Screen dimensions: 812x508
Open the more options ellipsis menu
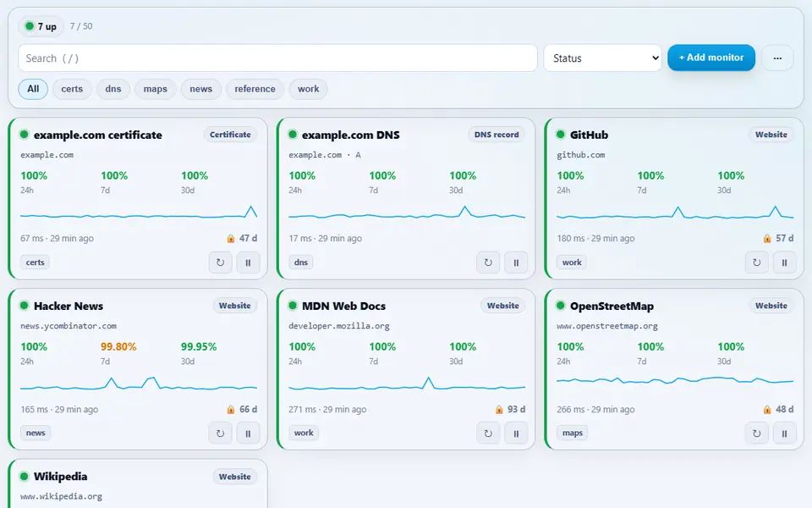(777, 58)
